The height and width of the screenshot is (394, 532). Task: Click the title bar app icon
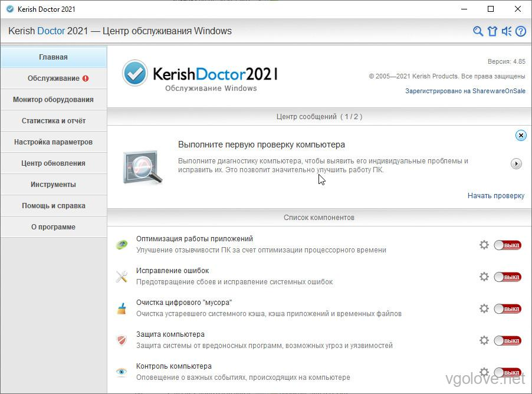10,9
